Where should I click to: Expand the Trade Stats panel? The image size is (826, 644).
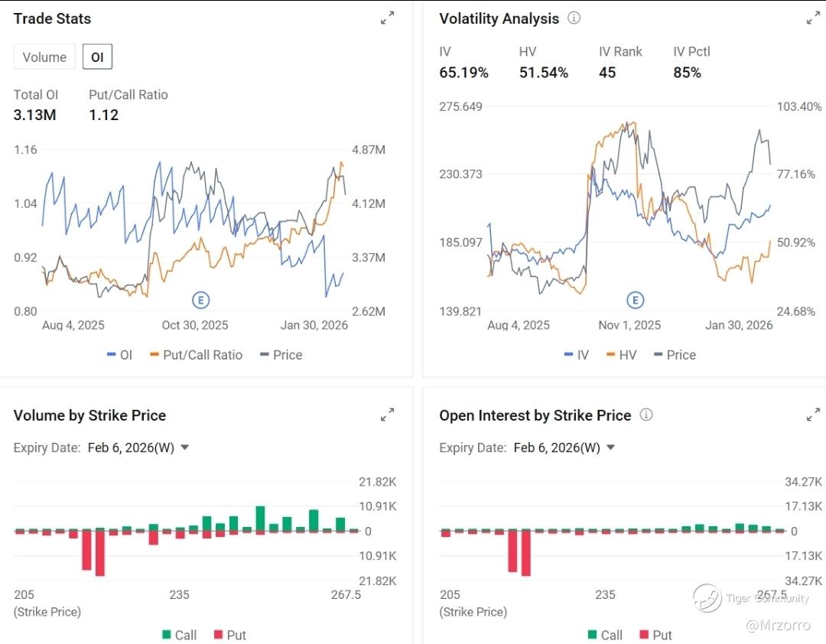coord(388,18)
